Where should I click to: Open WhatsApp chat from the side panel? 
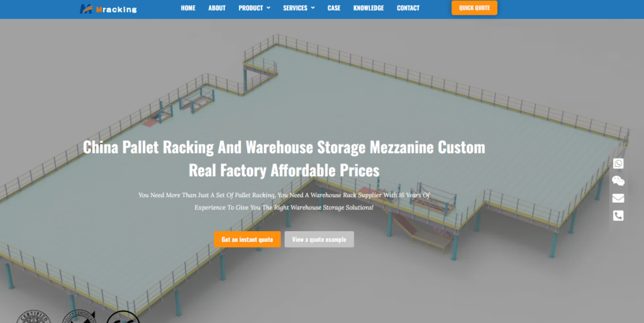click(618, 164)
